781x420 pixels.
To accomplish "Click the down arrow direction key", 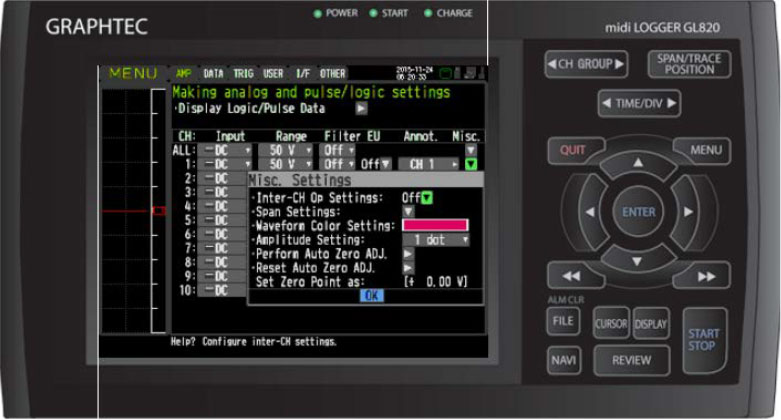I will pyautogui.click(x=637, y=262).
